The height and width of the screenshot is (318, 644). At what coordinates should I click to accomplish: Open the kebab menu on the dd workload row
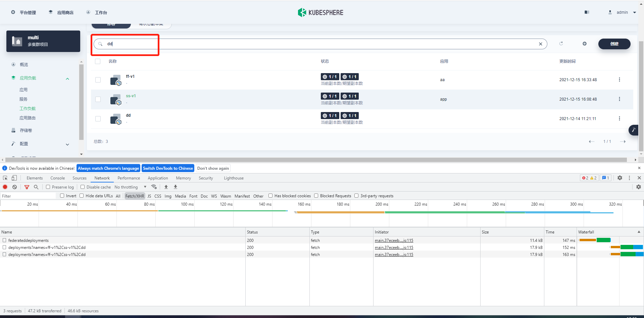click(619, 118)
